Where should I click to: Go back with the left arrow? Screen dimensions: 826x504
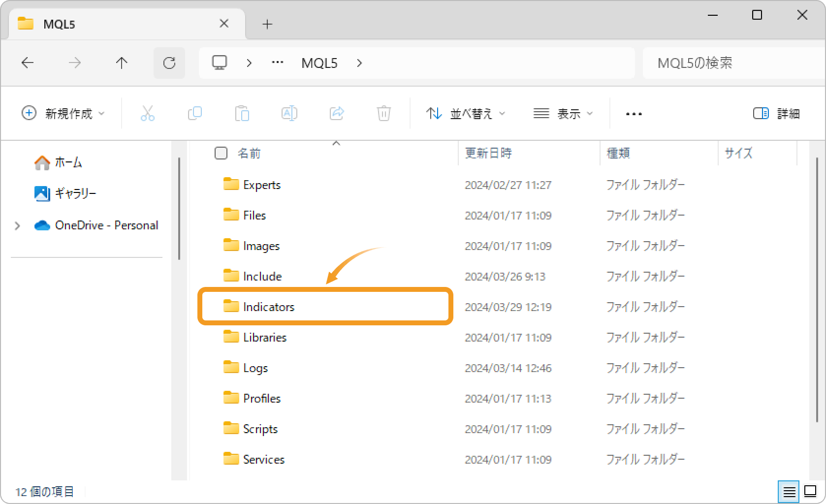tap(28, 63)
